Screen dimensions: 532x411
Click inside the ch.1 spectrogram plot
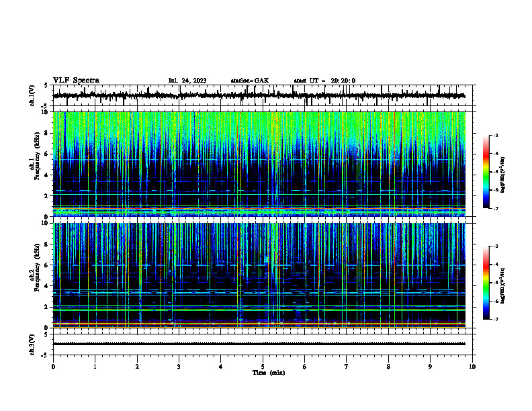click(259, 164)
